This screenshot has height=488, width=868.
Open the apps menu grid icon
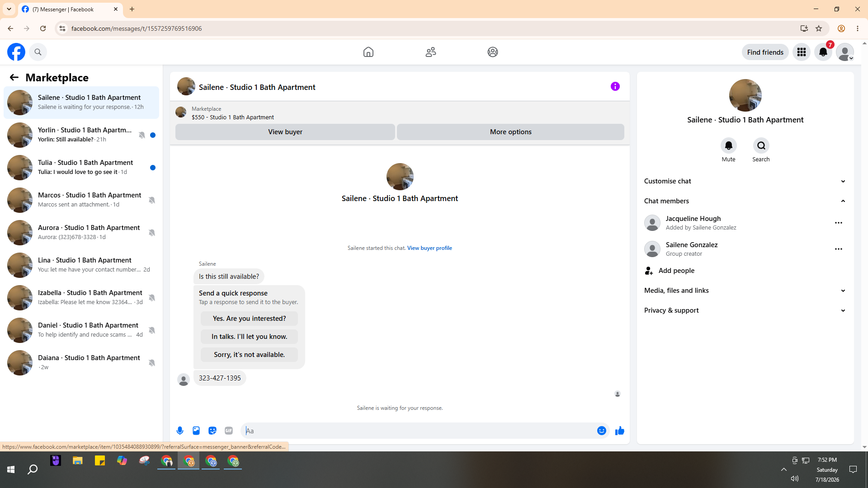click(x=802, y=52)
